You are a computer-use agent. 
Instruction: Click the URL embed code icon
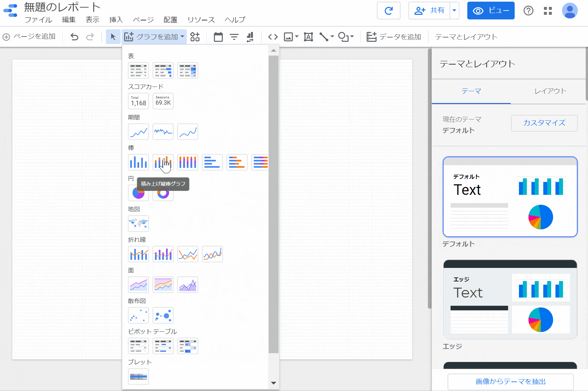coord(273,37)
